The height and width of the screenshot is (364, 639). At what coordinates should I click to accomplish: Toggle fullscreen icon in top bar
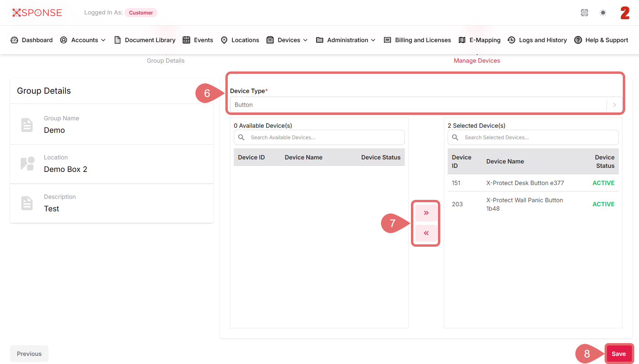584,13
